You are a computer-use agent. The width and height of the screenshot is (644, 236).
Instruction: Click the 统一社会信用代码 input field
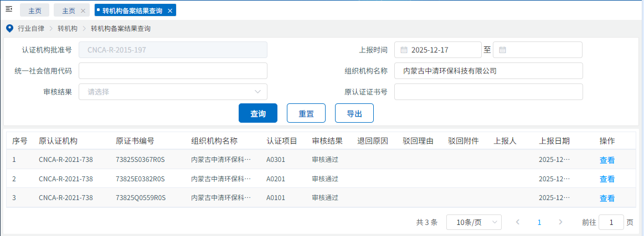pos(173,71)
